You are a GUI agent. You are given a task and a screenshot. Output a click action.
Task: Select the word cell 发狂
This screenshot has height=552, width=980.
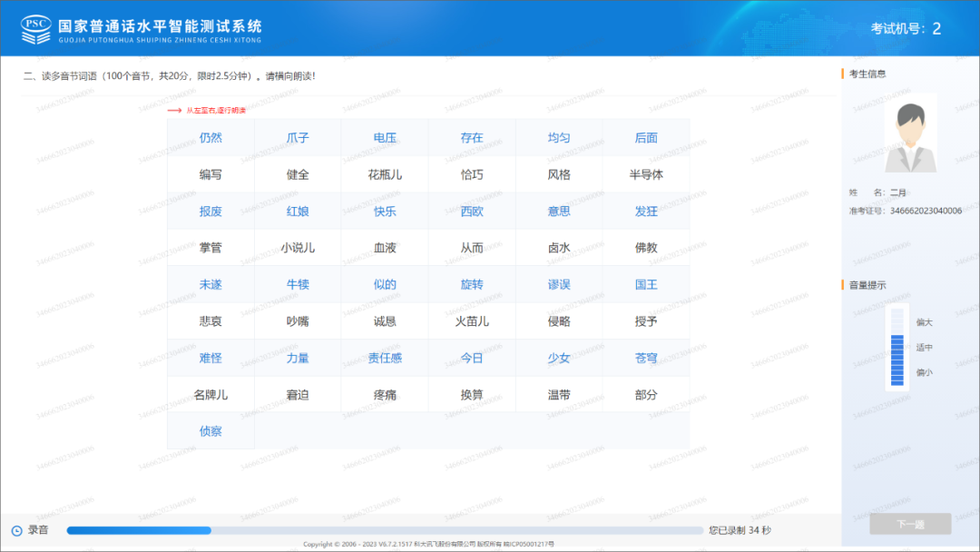point(647,210)
